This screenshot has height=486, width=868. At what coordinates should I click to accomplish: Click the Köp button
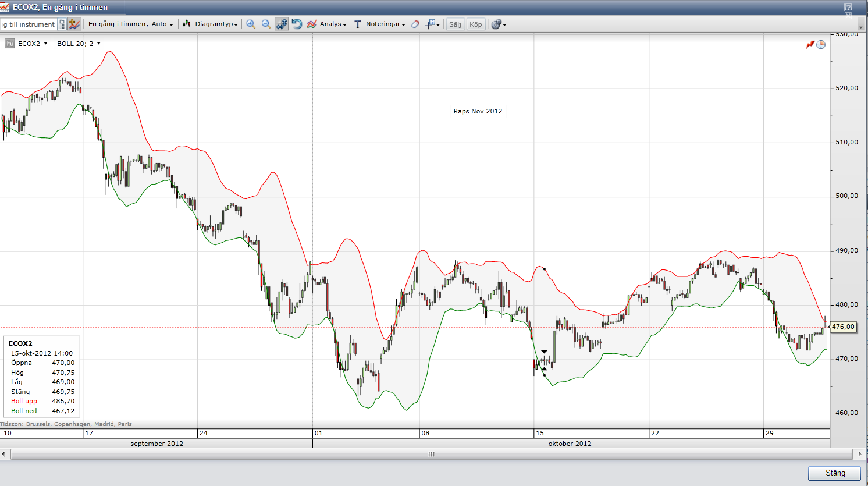(x=476, y=24)
